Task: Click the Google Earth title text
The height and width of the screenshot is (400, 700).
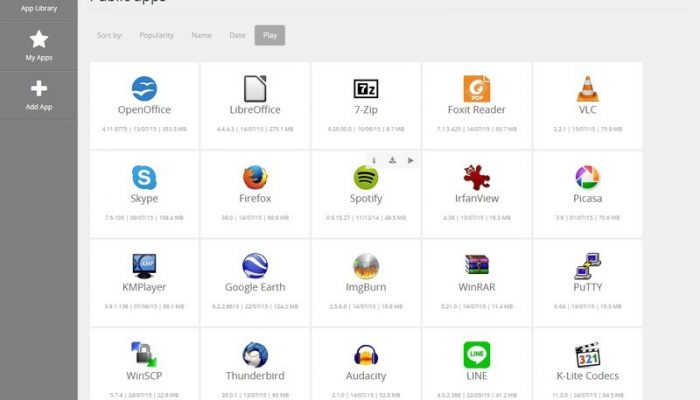Action: point(255,287)
